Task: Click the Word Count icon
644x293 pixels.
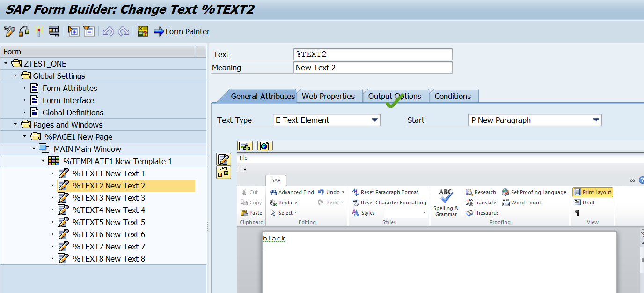Action: pos(521,203)
